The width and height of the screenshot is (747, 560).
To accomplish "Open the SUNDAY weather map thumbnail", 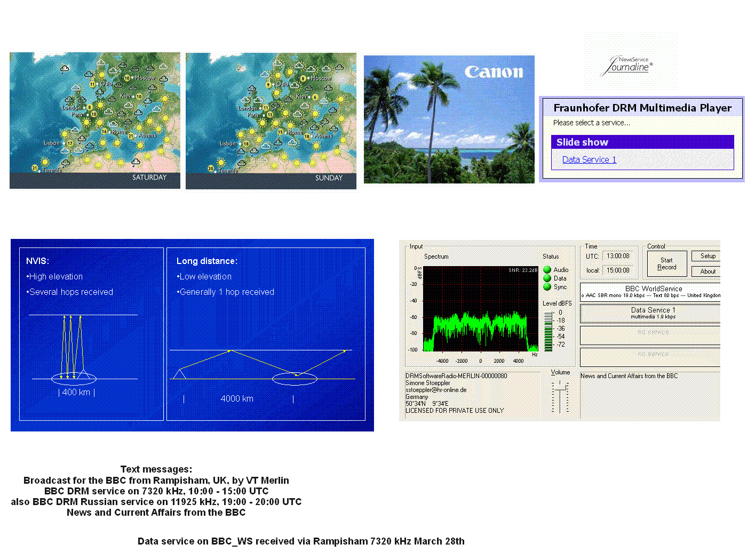I will pyautogui.click(x=271, y=121).
